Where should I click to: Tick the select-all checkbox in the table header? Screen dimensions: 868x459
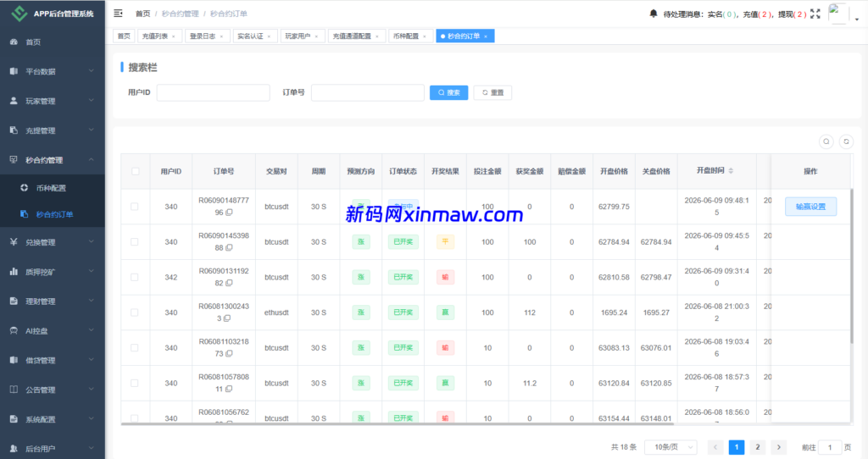(135, 171)
